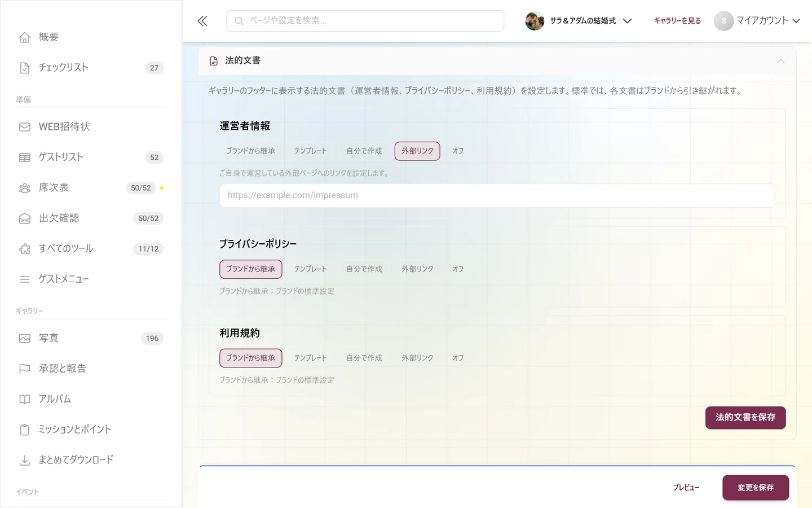The width and height of the screenshot is (812, 508).
Task: Click the WEB招待状 envelope icon
Action: tap(25, 127)
